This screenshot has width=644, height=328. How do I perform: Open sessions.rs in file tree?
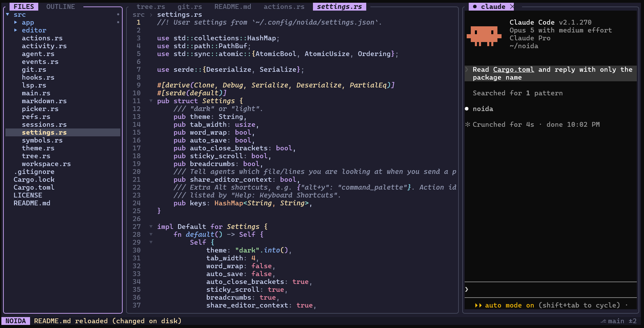coord(44,124)
